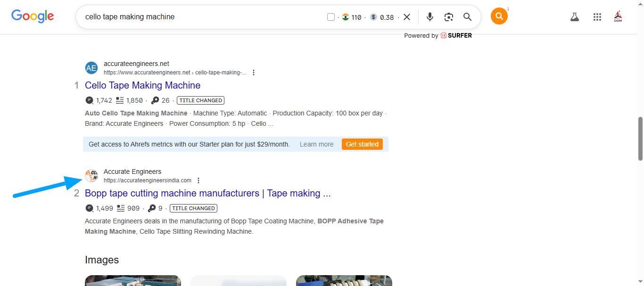Tick the keyword checkbox in search bar
The image size is (644, 286).
331,17
